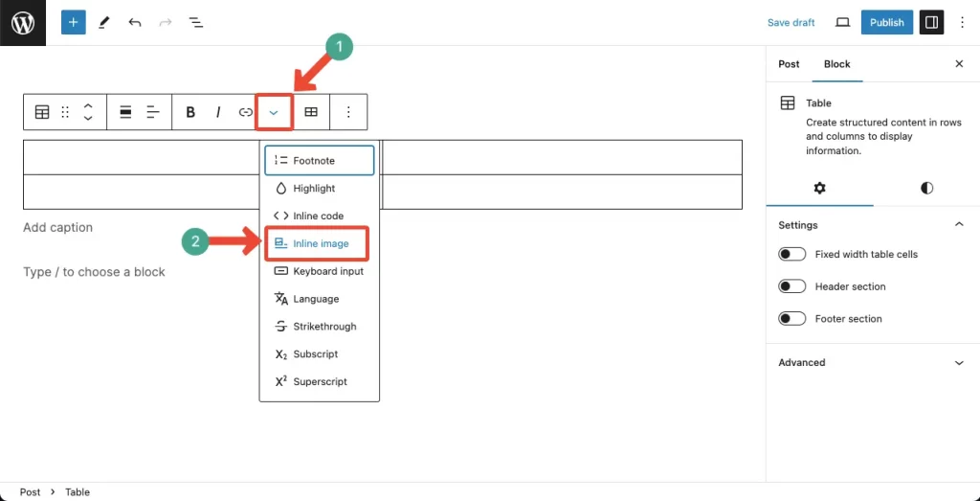980x501 pixels.
Task: Click the More formatting chevron dropdown
Action: pos(273,113)
